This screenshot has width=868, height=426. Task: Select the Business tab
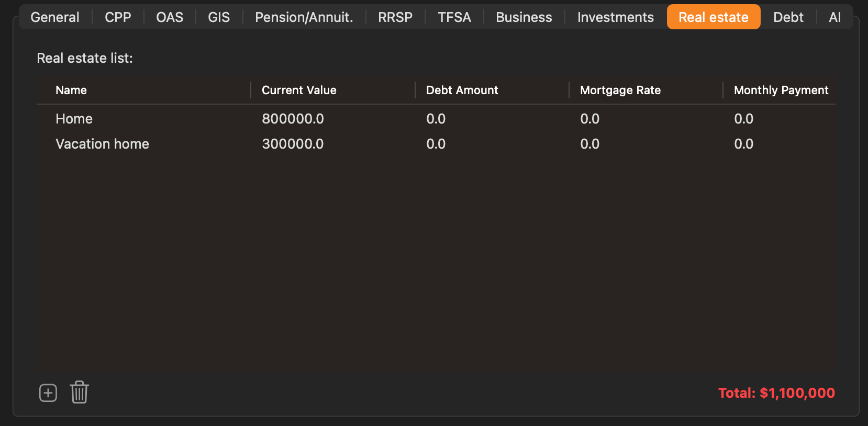(524, 17)
